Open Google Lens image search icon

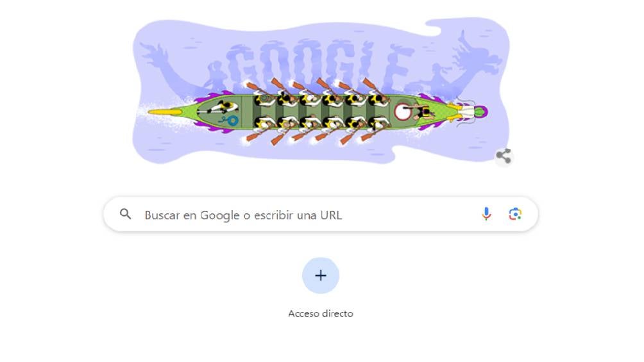pyautogui.click(x=515, y=214)
